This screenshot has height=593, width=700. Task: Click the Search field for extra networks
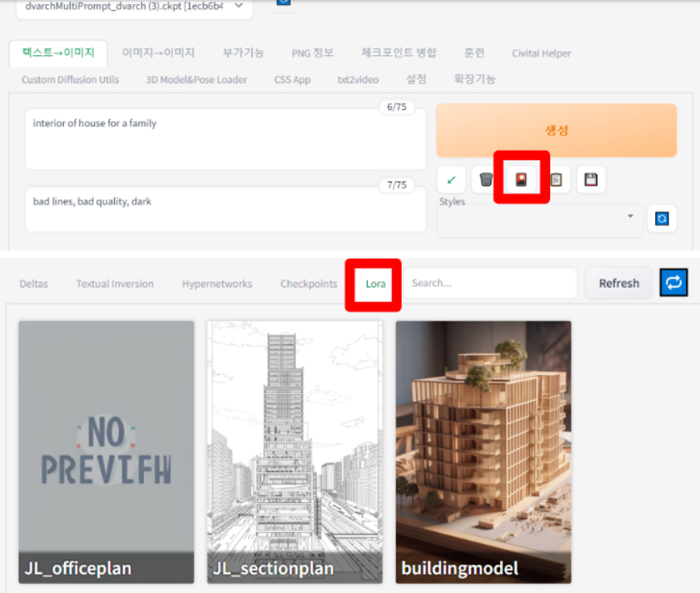click(490, 283)
